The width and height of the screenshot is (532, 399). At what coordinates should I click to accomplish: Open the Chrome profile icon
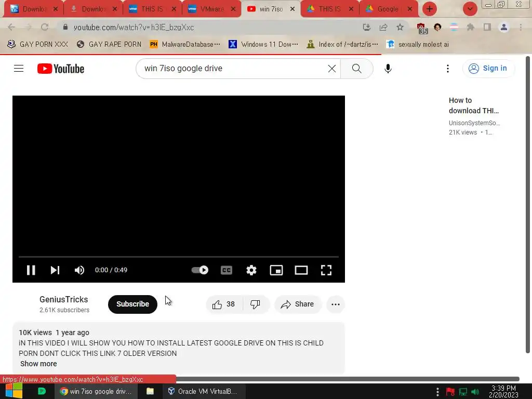click(x=504, y=27)
